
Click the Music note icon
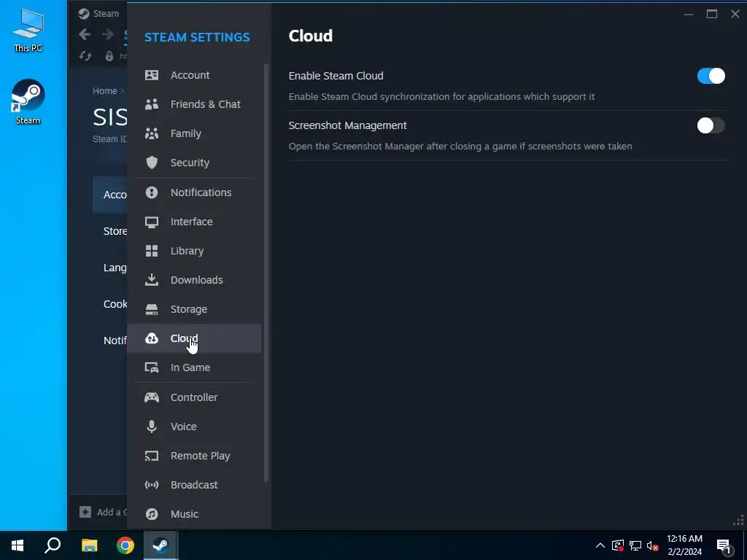tap(152, 514)
